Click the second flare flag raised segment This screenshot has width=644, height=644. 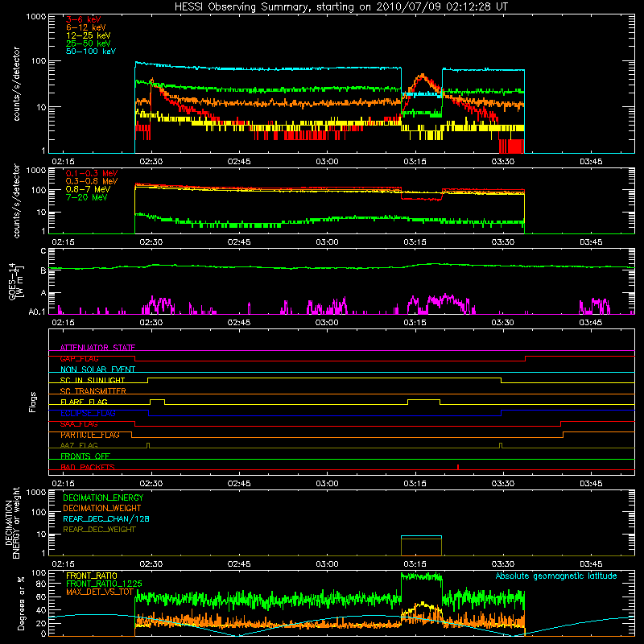tap(424, 399)
